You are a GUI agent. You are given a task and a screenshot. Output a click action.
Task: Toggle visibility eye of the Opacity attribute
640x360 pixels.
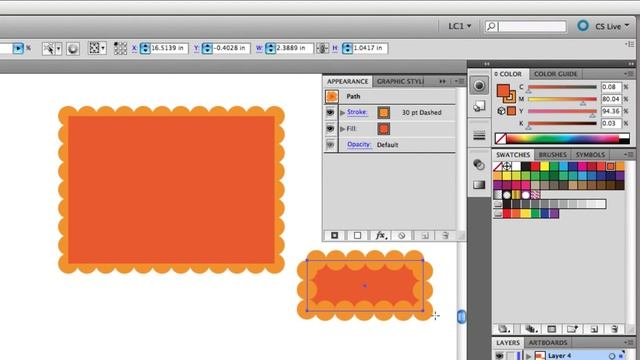click(330, 144)
